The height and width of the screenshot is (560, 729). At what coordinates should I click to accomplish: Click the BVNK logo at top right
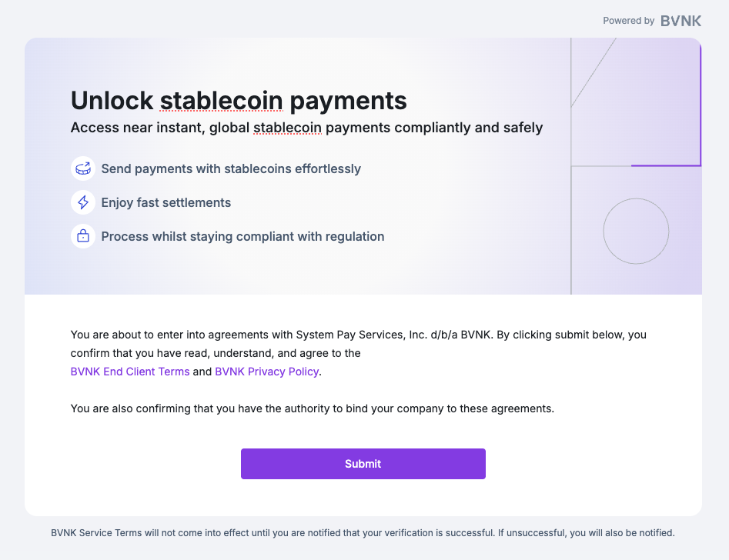681,21
